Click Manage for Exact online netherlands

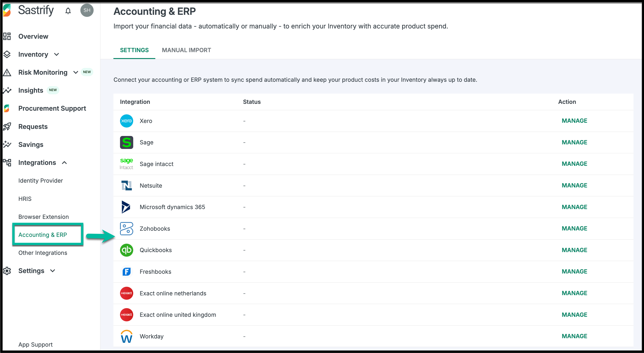pyautogui.click(x=574, y=293)
